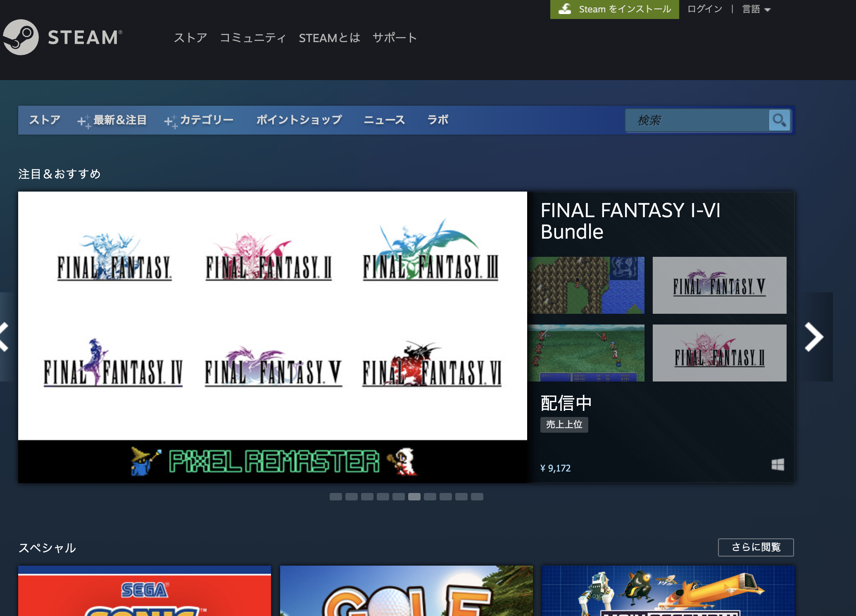This screenshot has height=616, width=856.
Task: Select the seventh carousel page dot
Action: pyautogui.click(x=430, y=497)
